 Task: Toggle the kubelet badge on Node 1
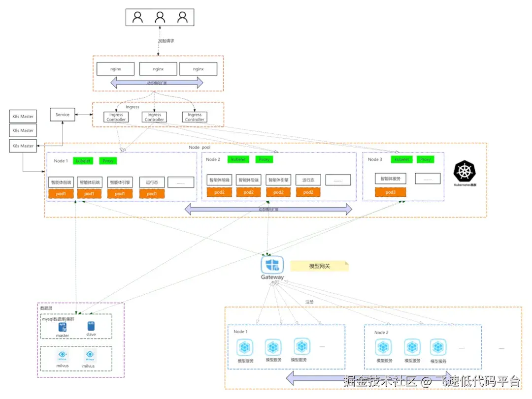tap(83, 161)
